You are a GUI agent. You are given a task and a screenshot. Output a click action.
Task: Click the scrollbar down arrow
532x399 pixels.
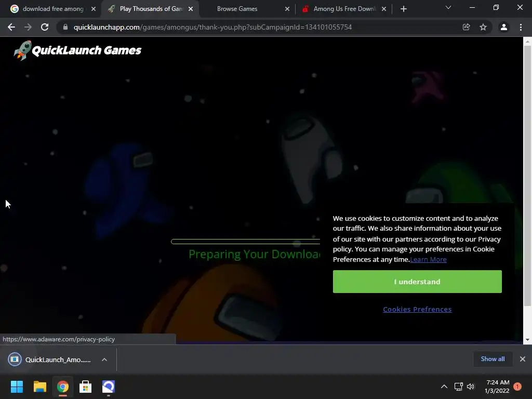click(527, 340)
